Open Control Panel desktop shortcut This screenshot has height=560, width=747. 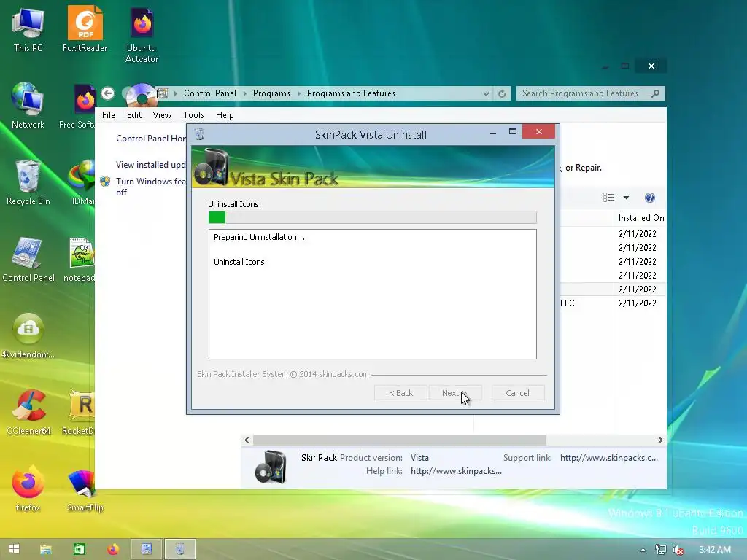[x=28, y=260]
